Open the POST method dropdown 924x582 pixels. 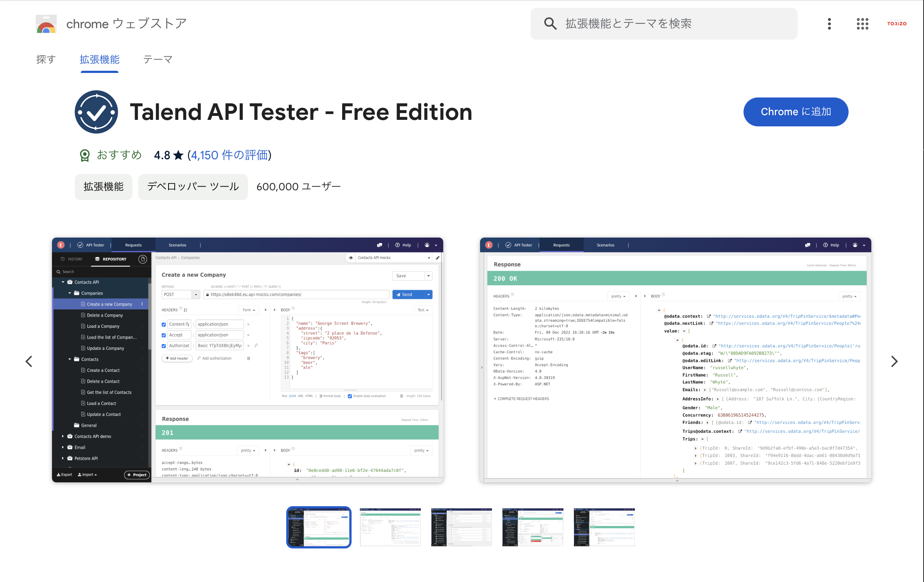pos(196,294)
